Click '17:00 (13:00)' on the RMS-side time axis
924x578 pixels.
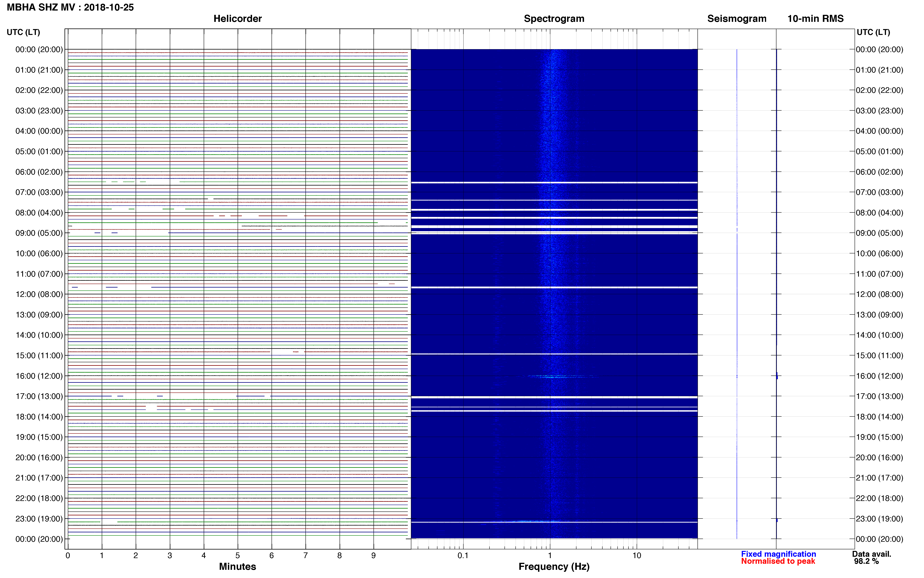click(x=879, y=396)
